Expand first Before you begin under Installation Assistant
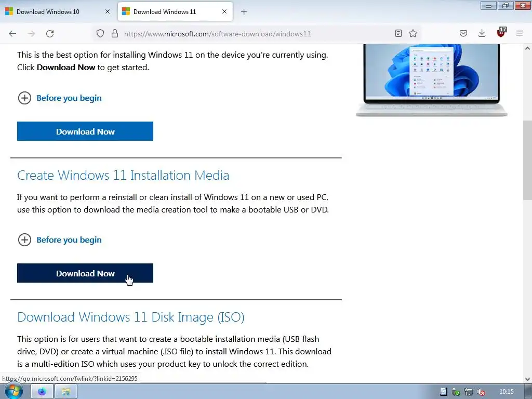 (x=60, y=98)
